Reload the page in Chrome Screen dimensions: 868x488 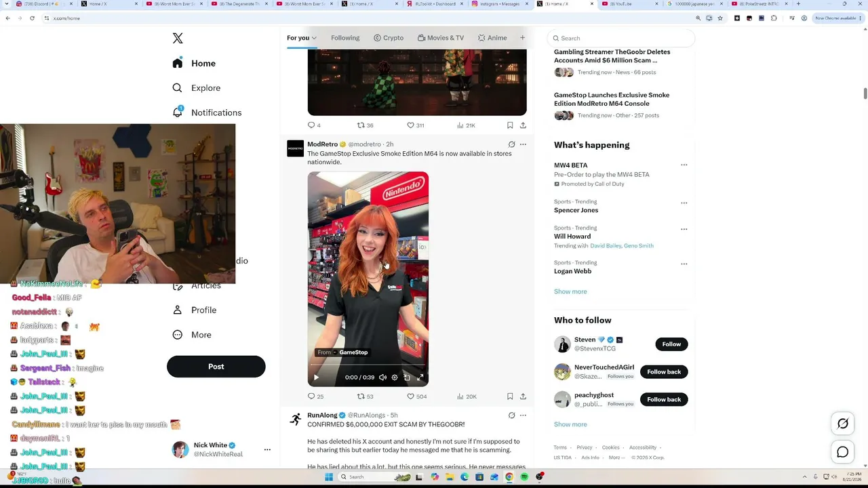[32, 18]
